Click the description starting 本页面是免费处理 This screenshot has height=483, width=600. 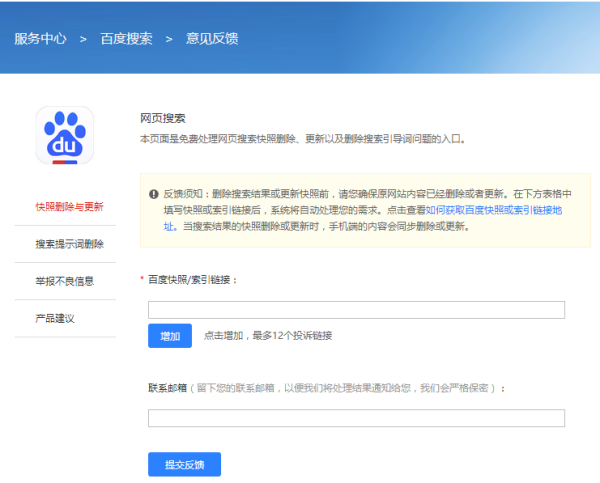pyautogui.click(x=303, y=139)
